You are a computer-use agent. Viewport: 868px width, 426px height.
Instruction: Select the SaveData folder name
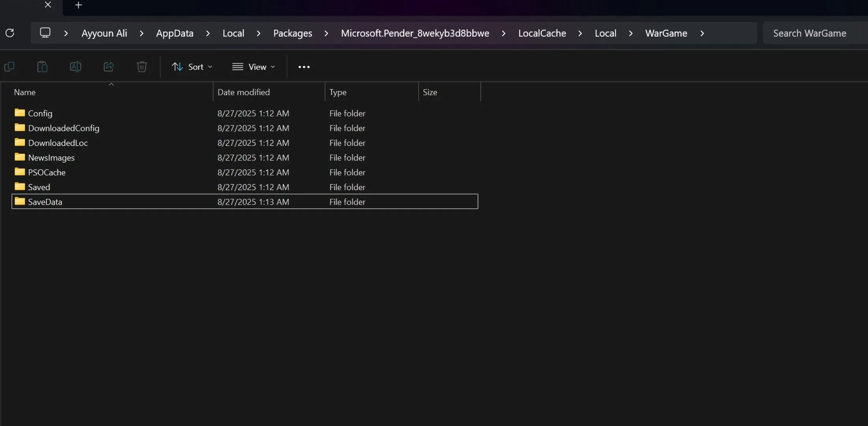click(x=45, y=202)
